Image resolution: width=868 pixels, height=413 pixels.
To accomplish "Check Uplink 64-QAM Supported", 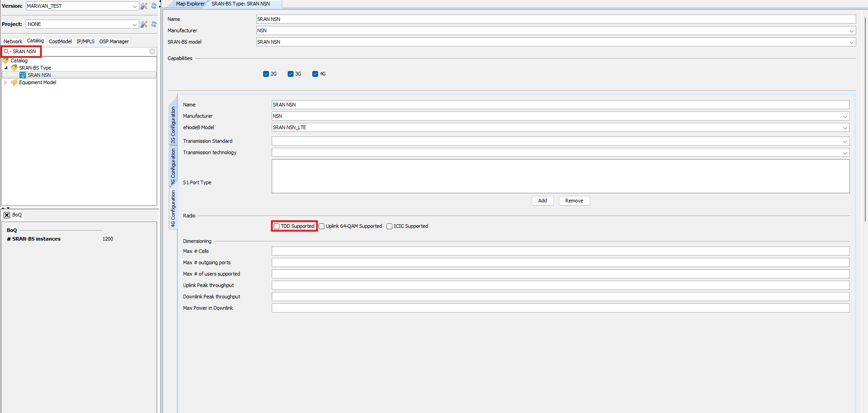I will coord(322,227).
